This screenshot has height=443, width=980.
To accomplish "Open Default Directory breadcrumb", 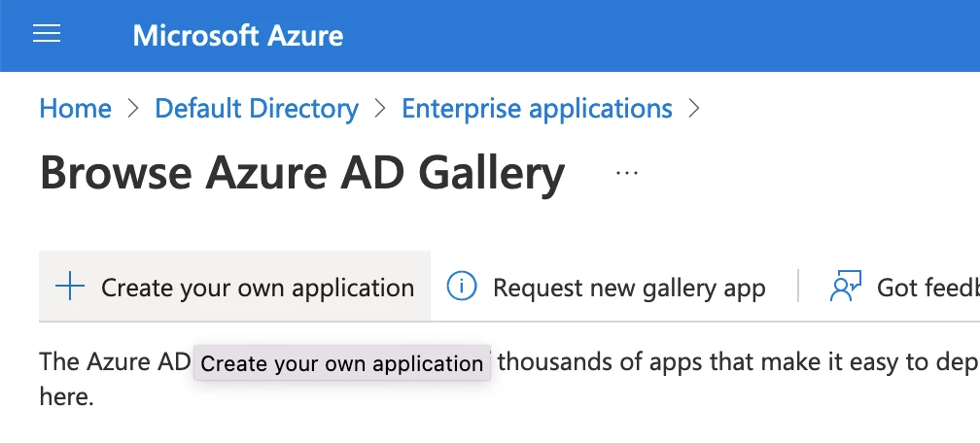I will pyautogui.click(x=257, y=108).
